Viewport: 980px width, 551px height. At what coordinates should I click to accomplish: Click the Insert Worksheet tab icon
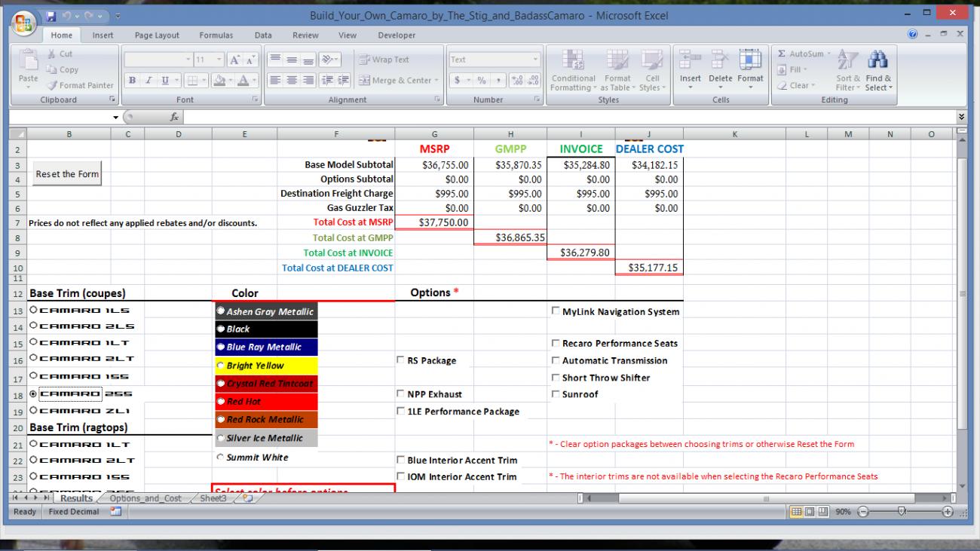point(248,498)
